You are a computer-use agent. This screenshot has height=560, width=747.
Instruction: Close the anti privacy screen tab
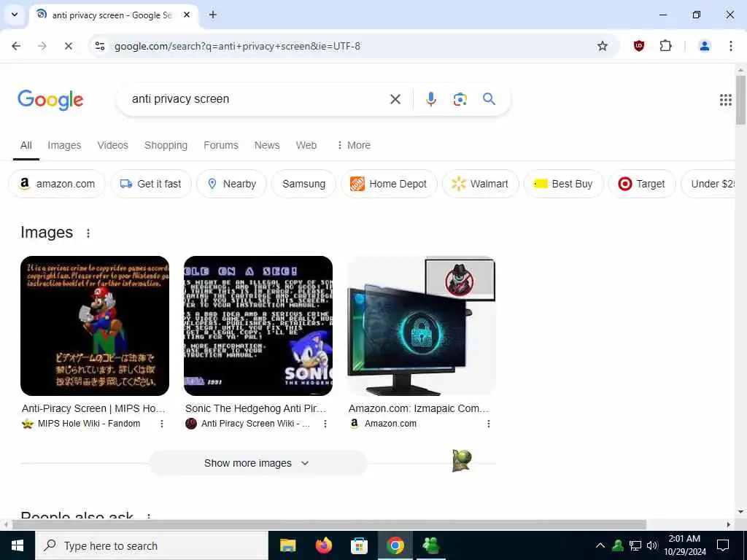[187, 15]
